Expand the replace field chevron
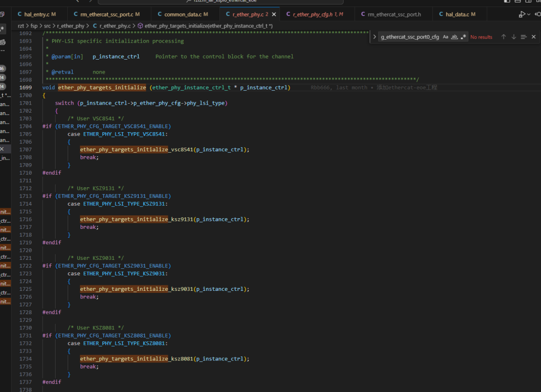Screen dimensions: 541x392 pyautogui.click(x=375, y=37)
